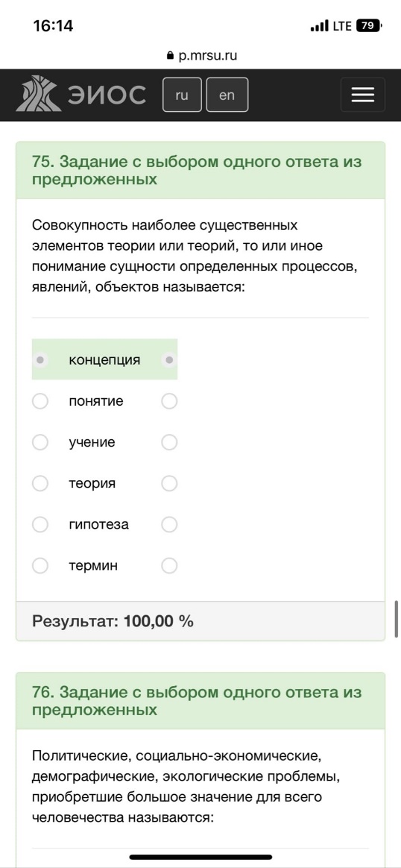Viewport: 401px width, 868px height.
Task: Pick the left radio button for гипотеза
Action: [40, 524]
